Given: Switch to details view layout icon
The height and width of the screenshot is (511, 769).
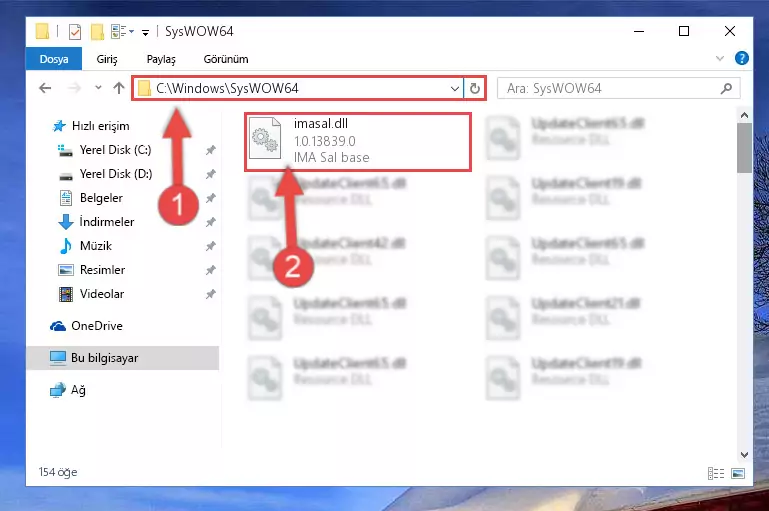Looking at the screenshot, I should click(716, 473).
